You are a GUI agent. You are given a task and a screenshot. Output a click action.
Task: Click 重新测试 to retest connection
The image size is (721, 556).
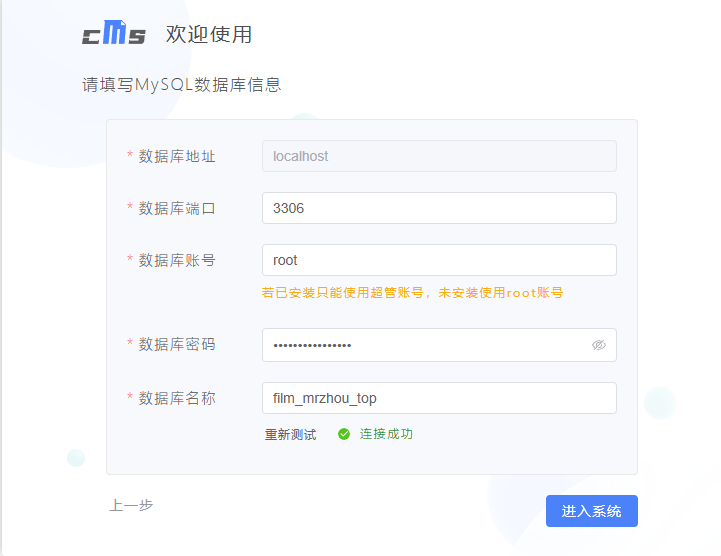pyautogui.click(x=290, y=434)
